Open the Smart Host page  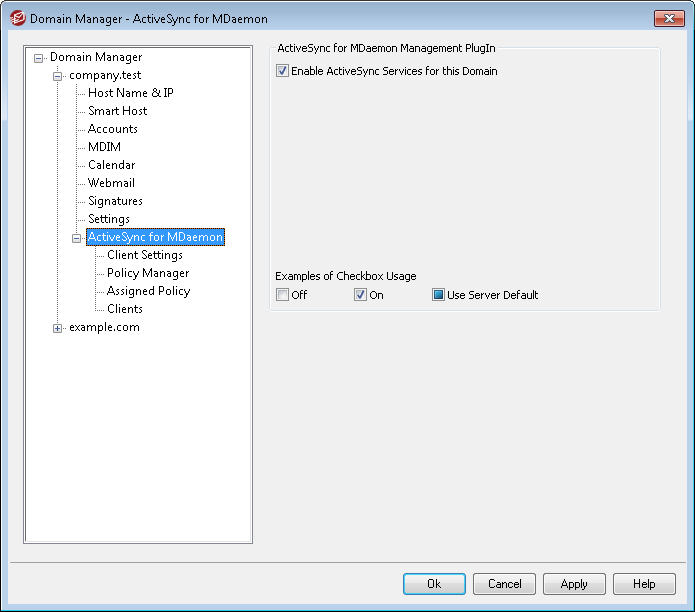tap(117, 111)
